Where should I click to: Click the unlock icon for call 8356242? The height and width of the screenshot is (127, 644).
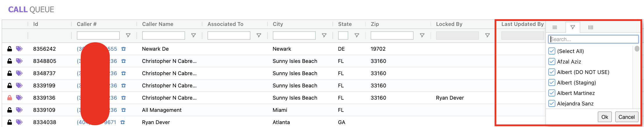pyautogui.click(x=10, y=49)
